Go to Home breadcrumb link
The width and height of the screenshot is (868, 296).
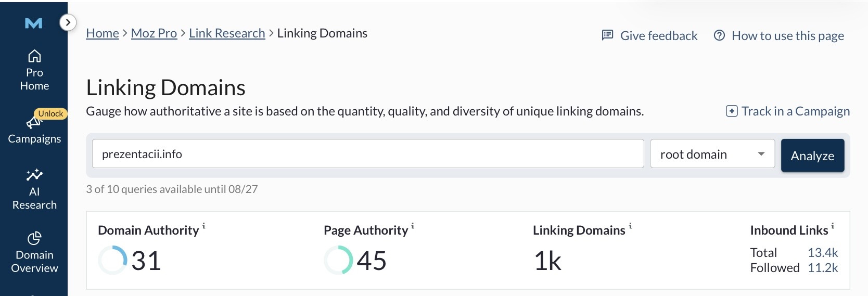tap(103, 33)
